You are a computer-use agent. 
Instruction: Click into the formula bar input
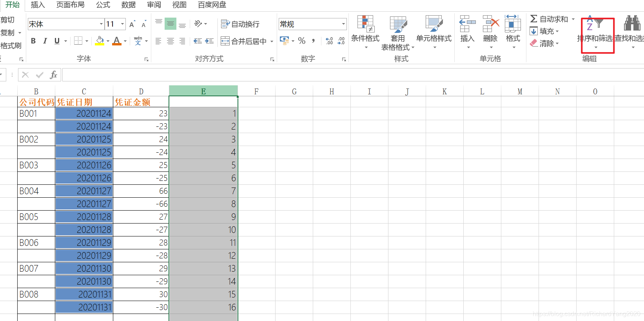(353, 75)
